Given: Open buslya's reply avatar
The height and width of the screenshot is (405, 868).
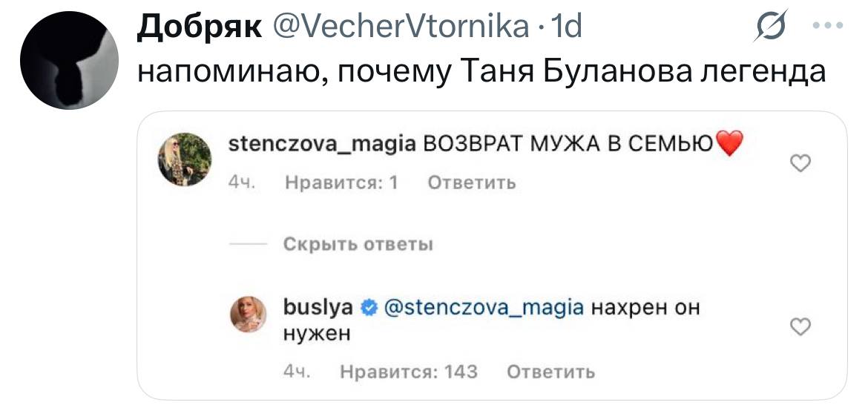Looking at the screenshot, I should [x=248, y=315].
